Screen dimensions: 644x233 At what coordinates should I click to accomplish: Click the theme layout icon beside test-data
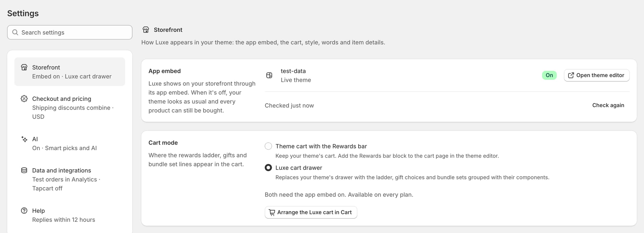pyautogui.click(x=269, y=75)
